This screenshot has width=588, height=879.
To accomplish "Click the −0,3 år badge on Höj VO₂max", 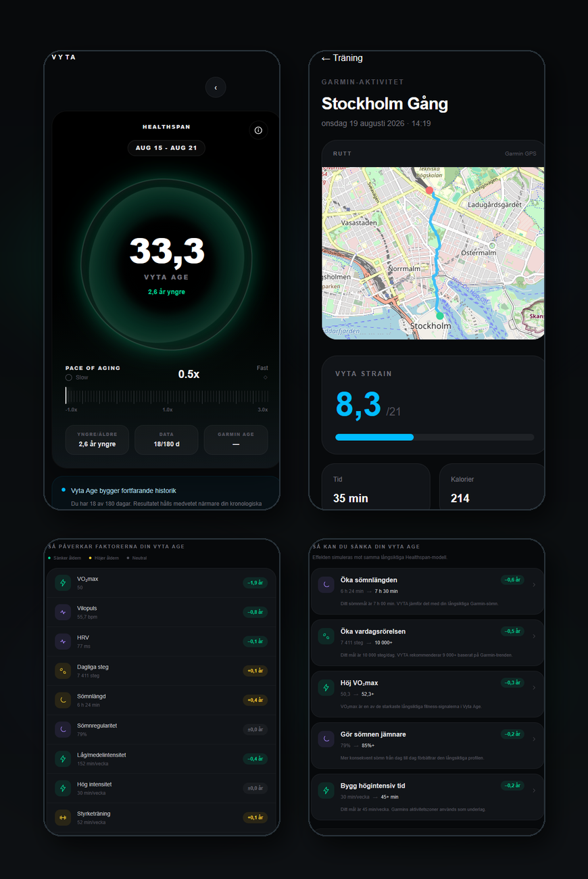I will point(513,682).
